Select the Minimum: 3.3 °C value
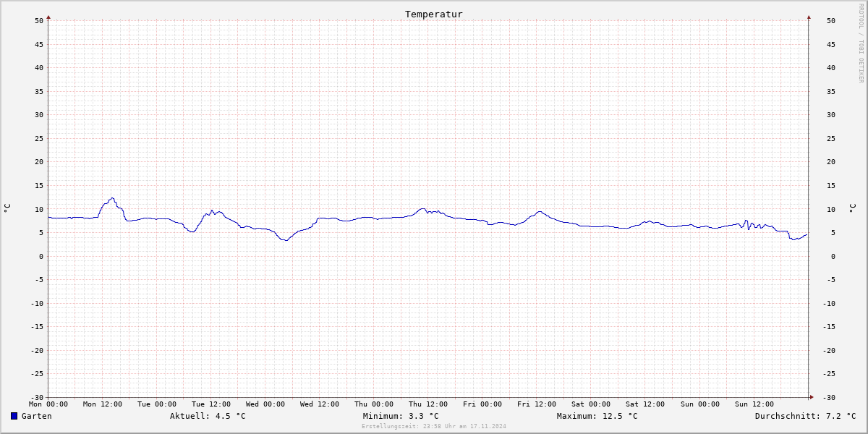This screenshot has width=868, height=434. pos(401,416)
